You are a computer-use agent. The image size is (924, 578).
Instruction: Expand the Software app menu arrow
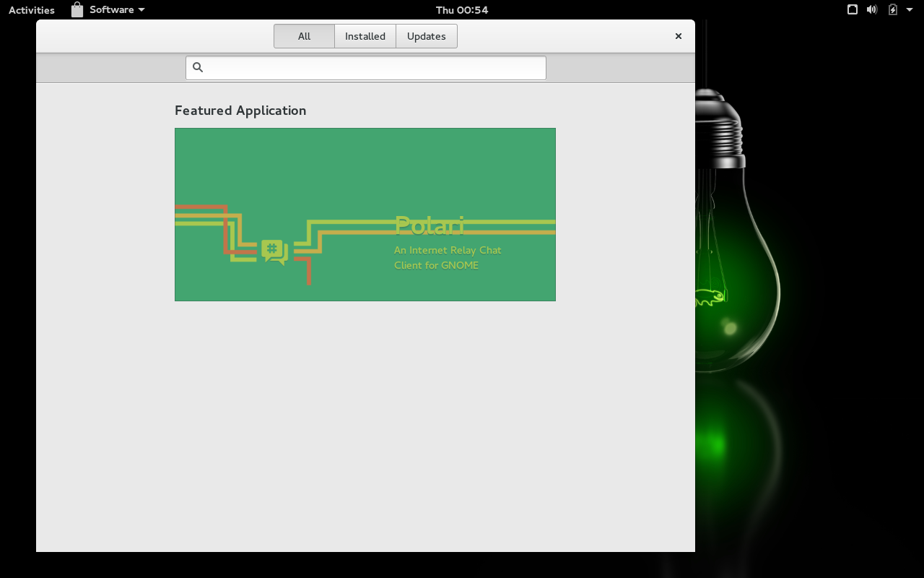point(141,10)
